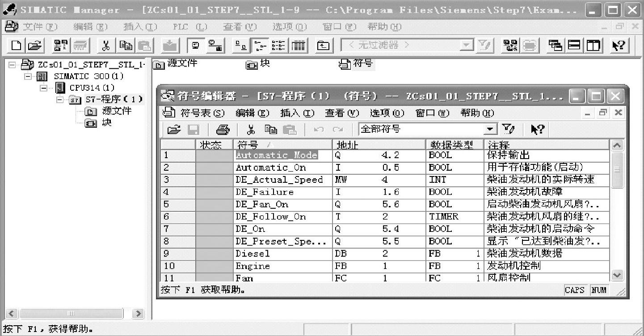Click the Paste icon in symbol editor toolbar

(x=290, y=130)
